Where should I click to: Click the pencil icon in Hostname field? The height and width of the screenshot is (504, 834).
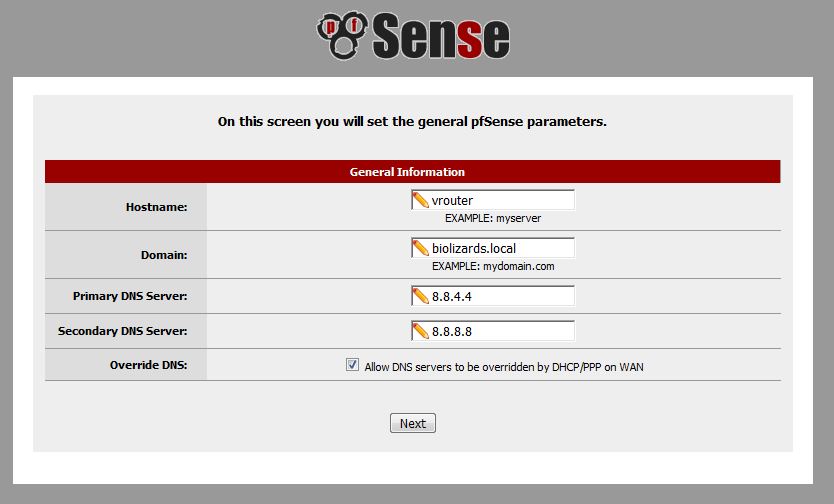pyautogui.click(x=420, y=200)
